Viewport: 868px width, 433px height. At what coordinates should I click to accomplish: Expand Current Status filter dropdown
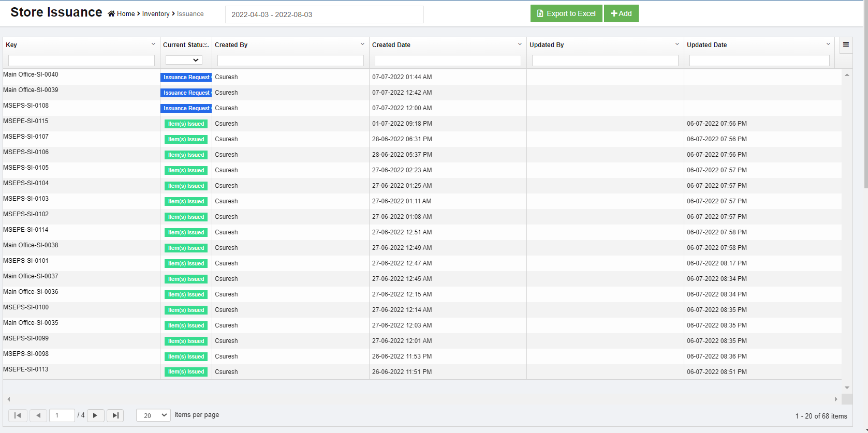184,60
